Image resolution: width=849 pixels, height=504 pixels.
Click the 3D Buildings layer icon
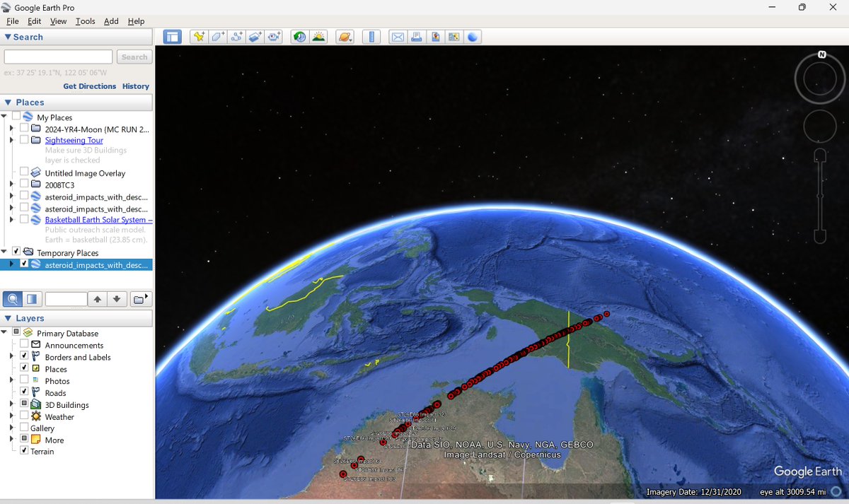35,405
